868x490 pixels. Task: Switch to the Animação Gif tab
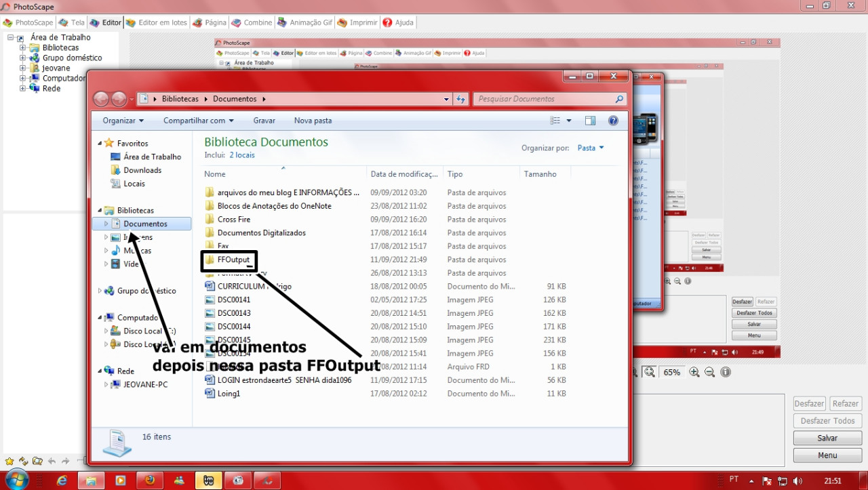click(x=305, y=22)
